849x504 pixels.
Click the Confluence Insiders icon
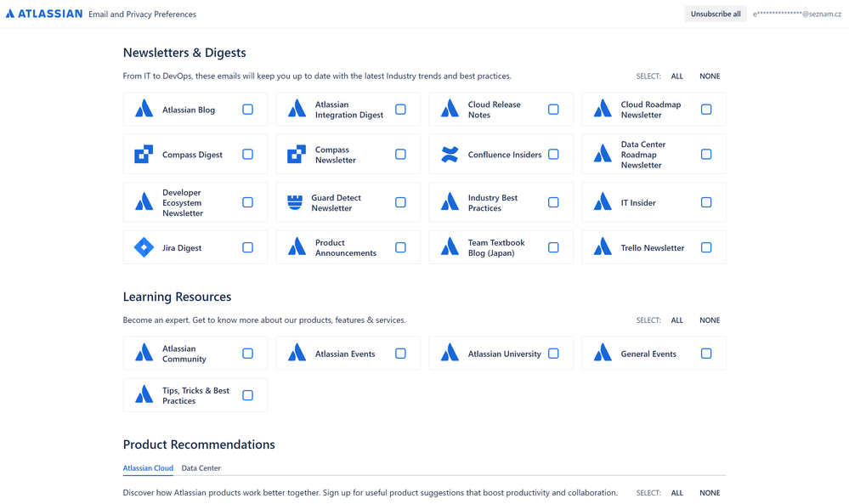click(450, 155)
